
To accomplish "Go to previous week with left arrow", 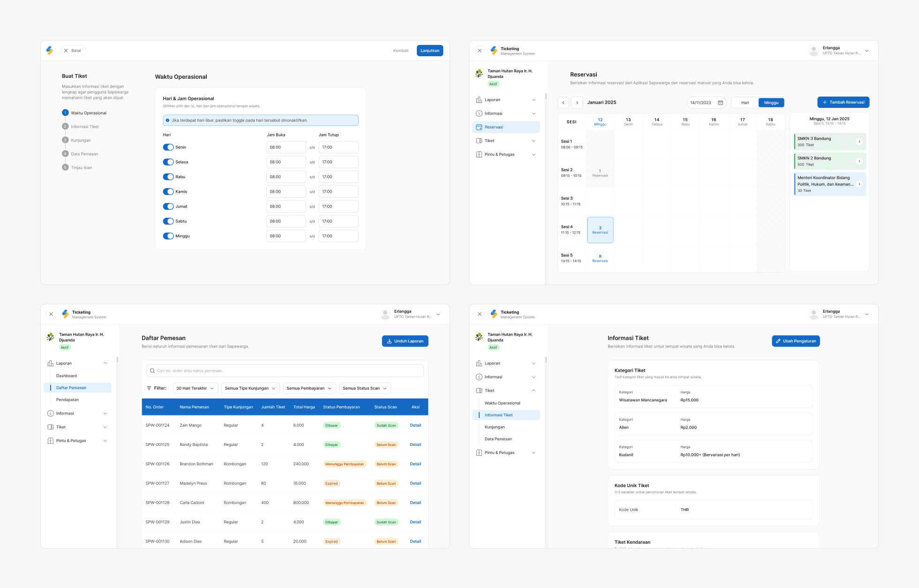I will coord(563,103).
